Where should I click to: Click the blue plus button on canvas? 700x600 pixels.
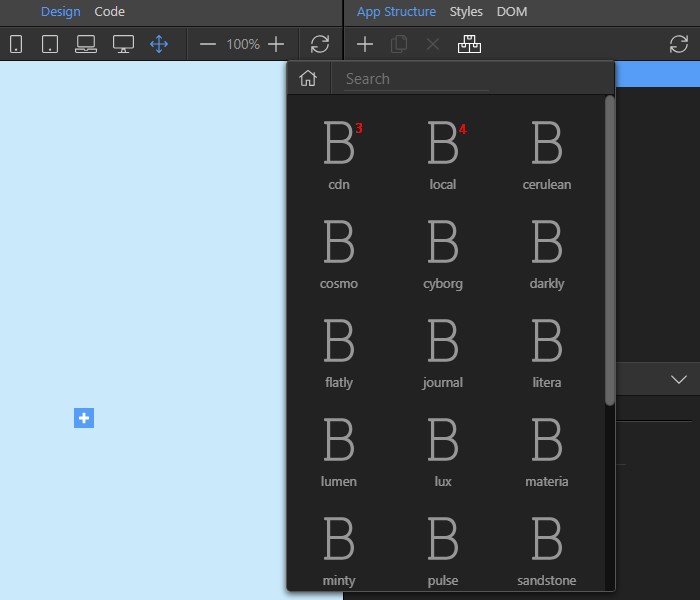[84, 418]
